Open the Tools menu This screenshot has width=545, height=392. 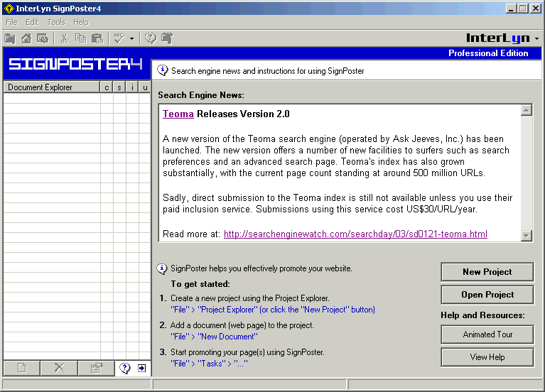pyautogui.click(x=56, y=22)
